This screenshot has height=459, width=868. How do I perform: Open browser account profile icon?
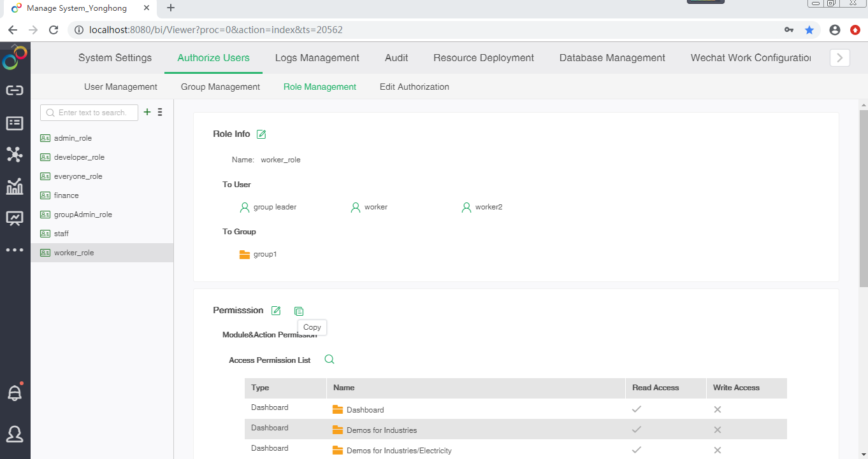point(835,30)
